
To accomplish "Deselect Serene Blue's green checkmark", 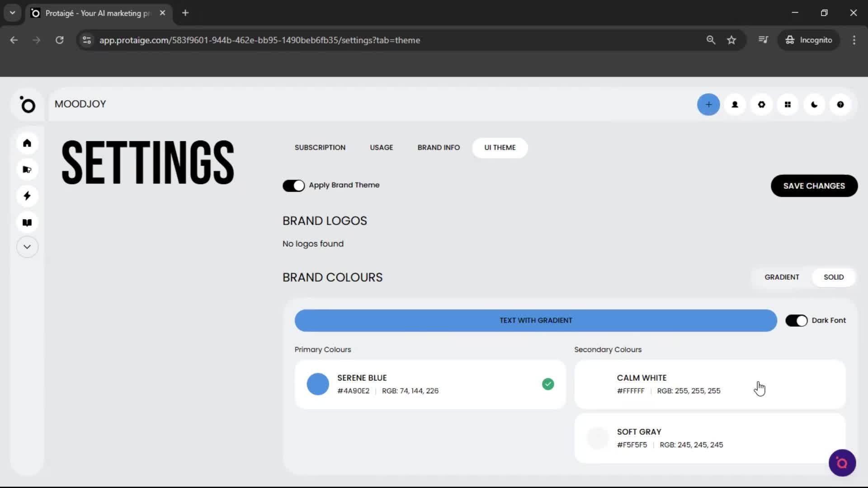I will pos(548,384).
